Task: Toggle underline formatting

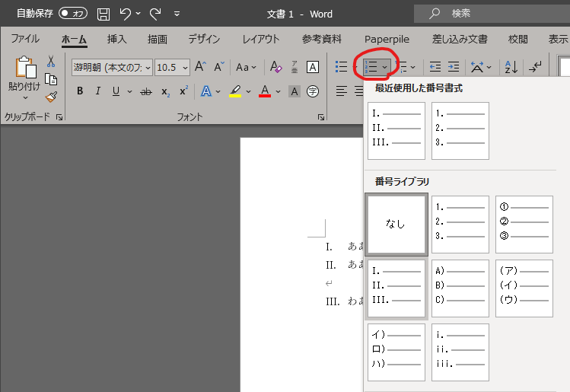Action: click(x=116, y=91)
